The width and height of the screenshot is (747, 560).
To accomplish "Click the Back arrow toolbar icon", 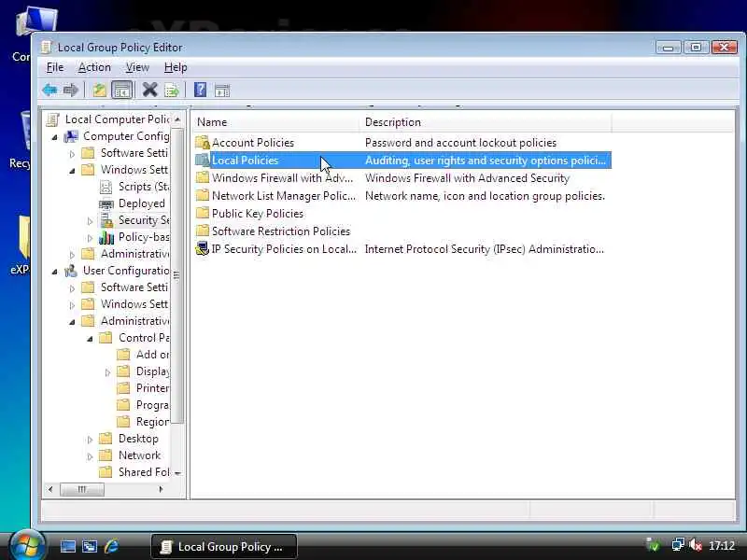I will coord(49,90).
